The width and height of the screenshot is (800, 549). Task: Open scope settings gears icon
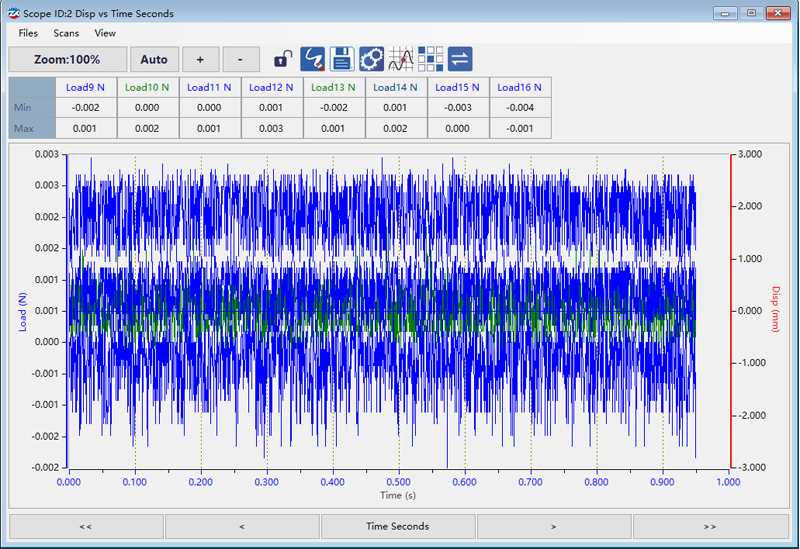coord(371,59)
